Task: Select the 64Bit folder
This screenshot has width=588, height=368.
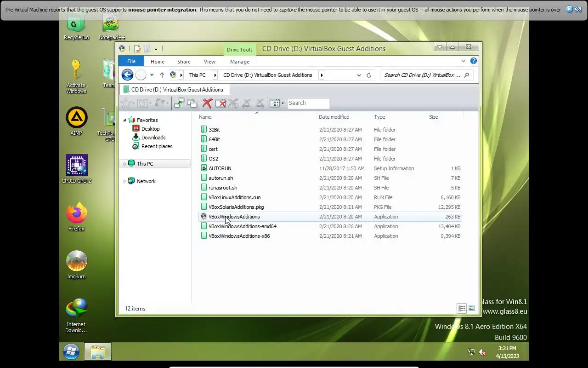Action: click(x=330, y=139)
